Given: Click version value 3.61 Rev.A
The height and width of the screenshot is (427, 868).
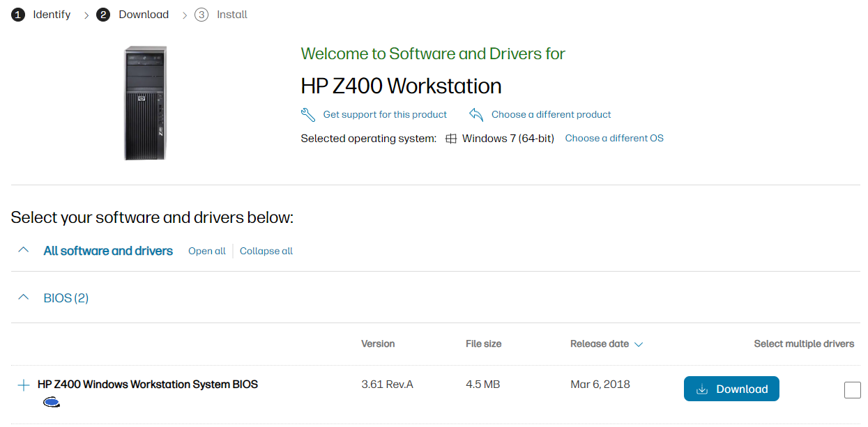Looking at the screenshot, I should point(387,385).
